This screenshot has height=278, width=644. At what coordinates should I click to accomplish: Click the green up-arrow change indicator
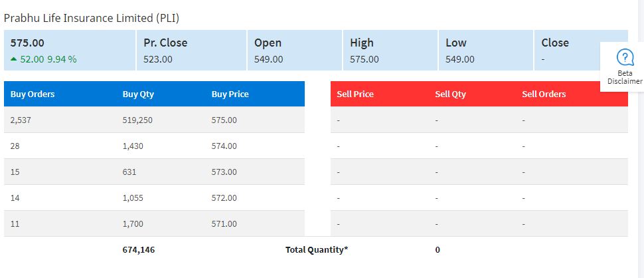[x=13, y=59]
